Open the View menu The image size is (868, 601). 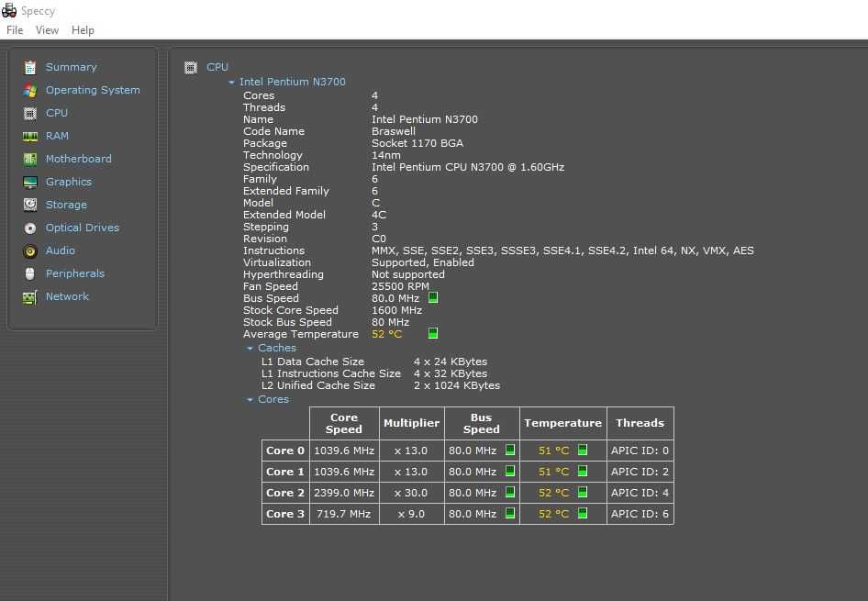(x=47, y=30)
